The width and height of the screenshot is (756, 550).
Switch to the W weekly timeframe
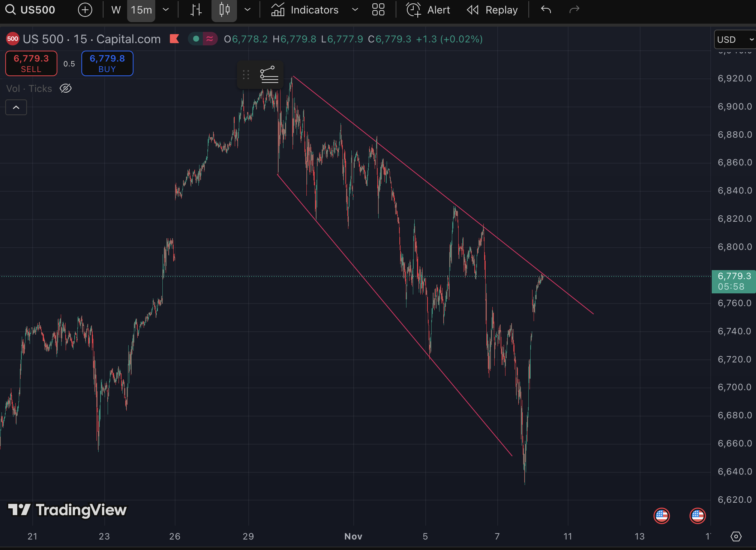pos(116,10)
